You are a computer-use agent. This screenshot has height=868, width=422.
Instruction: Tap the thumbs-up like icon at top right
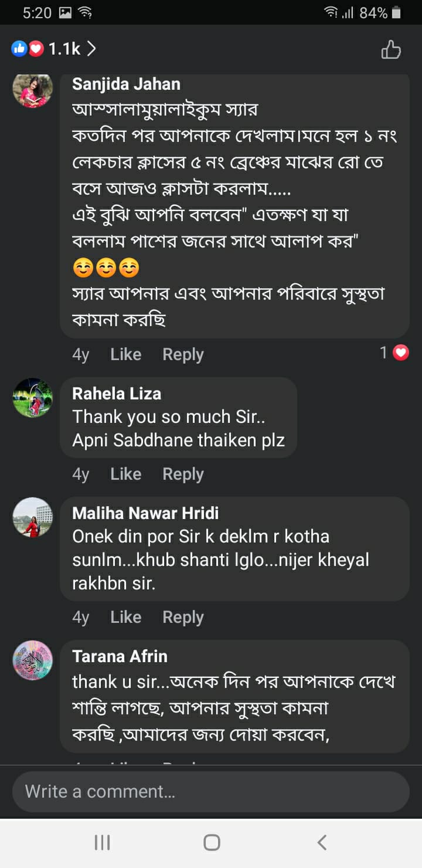[x=391, y=49]
